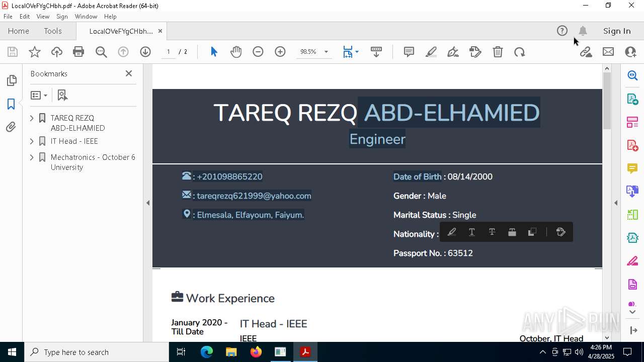Add document to starred with star icon
Viewport: 644px width, 362px height.
(35, 52)
